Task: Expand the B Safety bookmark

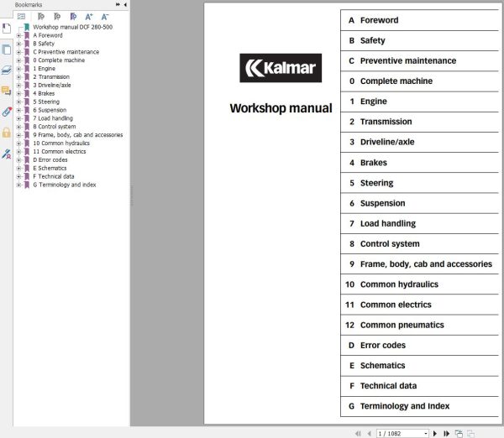Action: 18,44
